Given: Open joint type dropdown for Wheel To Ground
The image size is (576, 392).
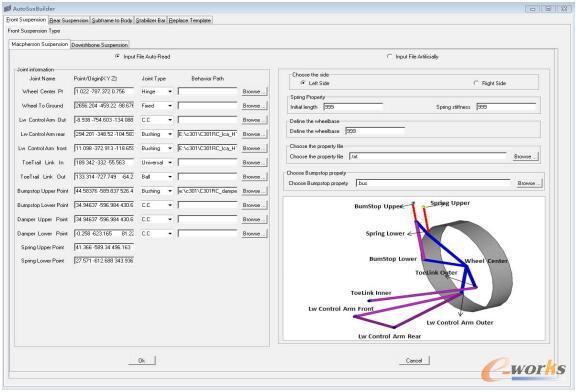Looking at the screenshot, I should 170,106.
